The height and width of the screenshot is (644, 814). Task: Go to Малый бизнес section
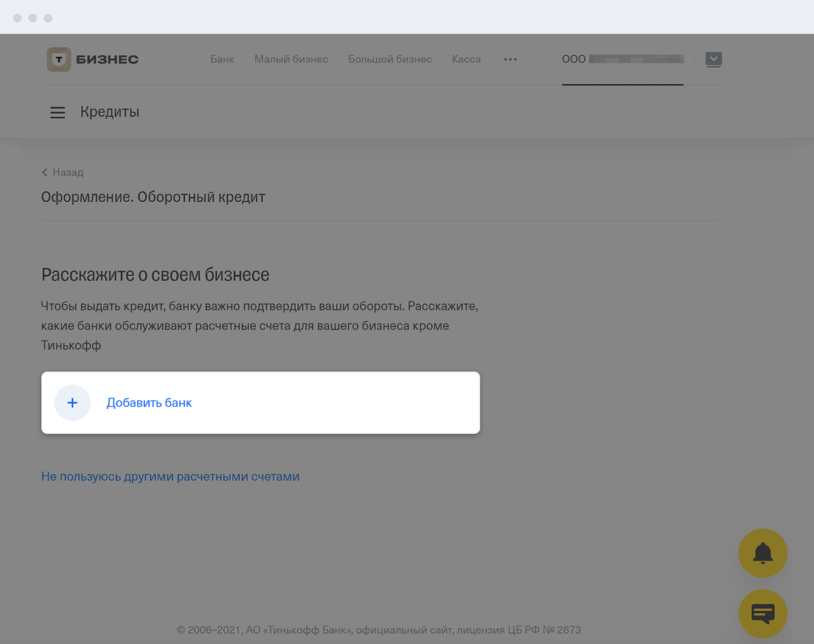pos(291,59)
